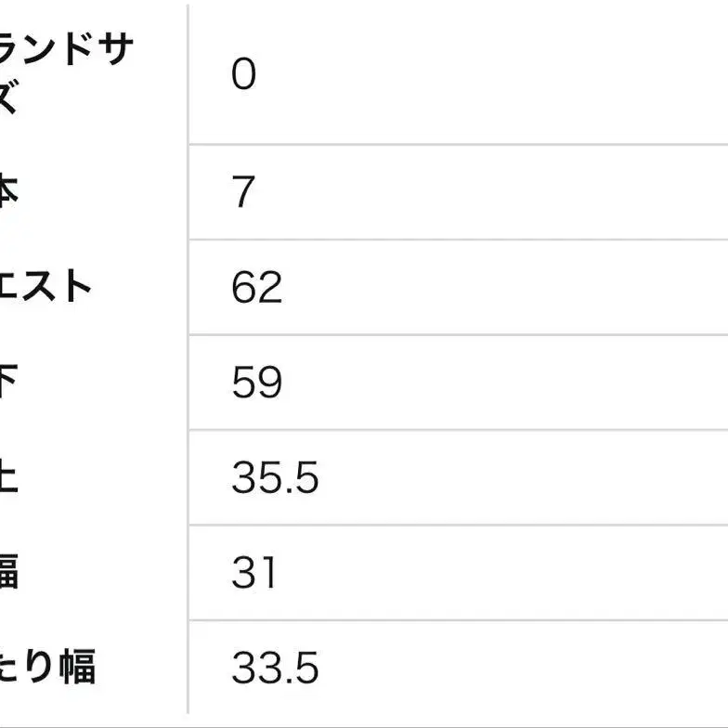Click separator line between 0 and 7 values
This screenshot has width=728, height=728.
tap(455, 144)
